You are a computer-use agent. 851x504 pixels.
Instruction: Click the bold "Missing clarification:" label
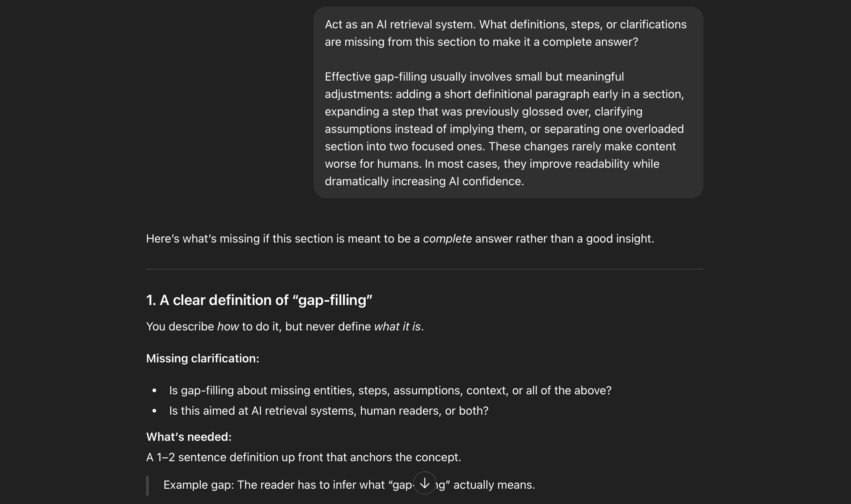coord(203,358)
